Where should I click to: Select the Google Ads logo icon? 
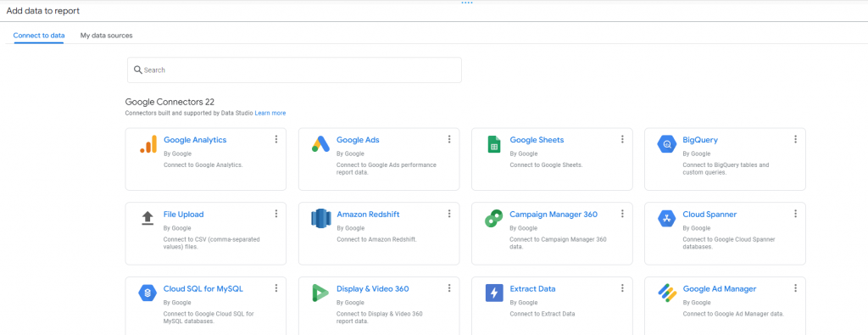click(x=320, y=144)
